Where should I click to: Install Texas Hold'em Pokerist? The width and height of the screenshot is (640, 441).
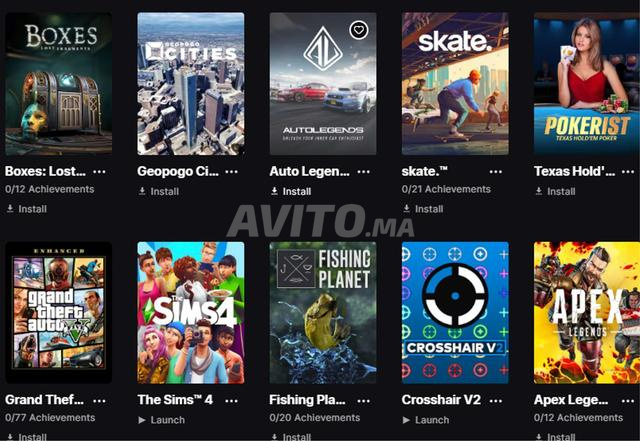tap(556, 191)
